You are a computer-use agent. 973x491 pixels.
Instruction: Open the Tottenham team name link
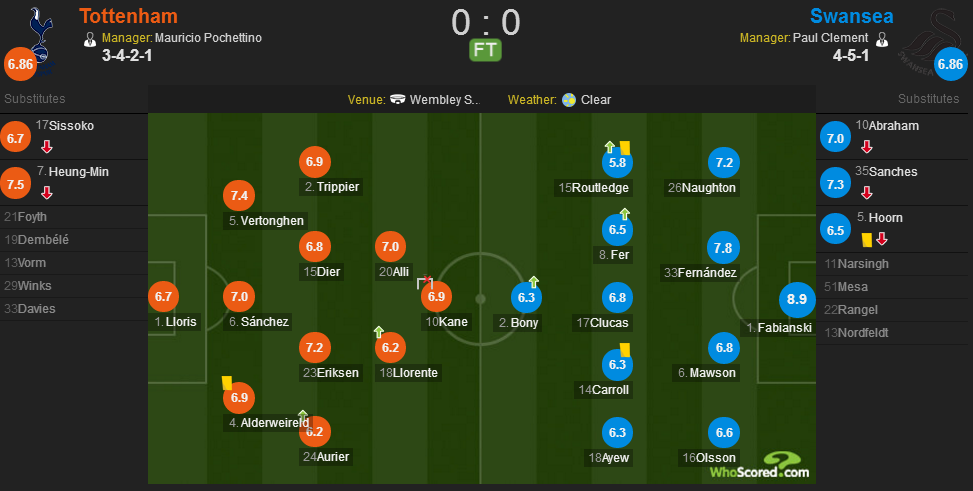click(x=128, y=16)
